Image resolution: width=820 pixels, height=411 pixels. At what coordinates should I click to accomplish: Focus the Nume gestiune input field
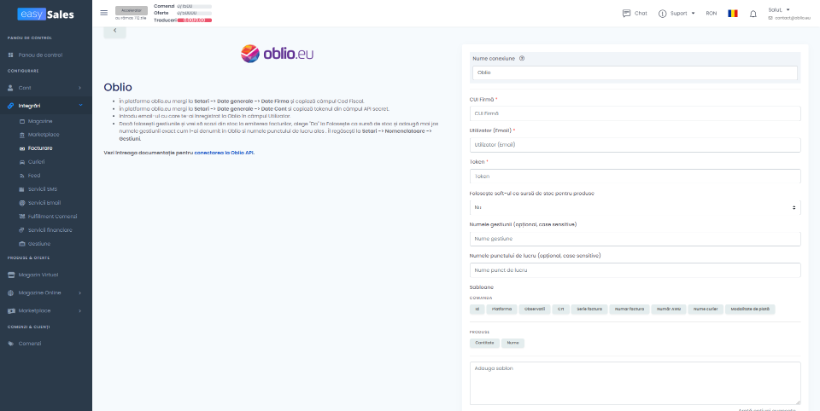point(635,239)
